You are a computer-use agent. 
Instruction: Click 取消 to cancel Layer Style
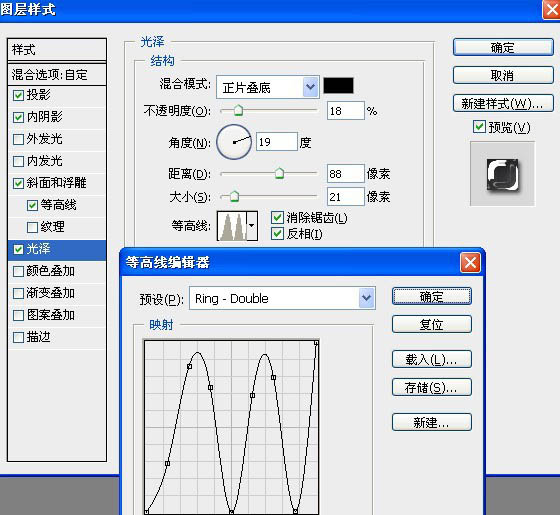coord(503,75)
